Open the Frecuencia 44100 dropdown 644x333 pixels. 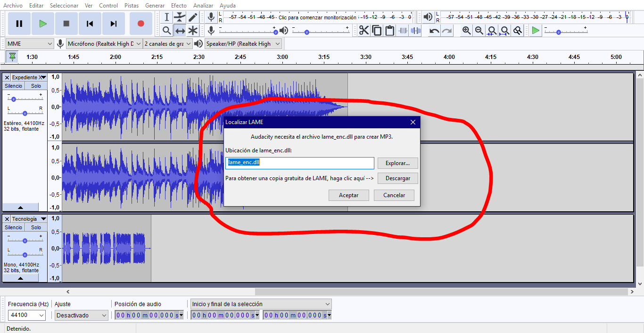[27, 315]
